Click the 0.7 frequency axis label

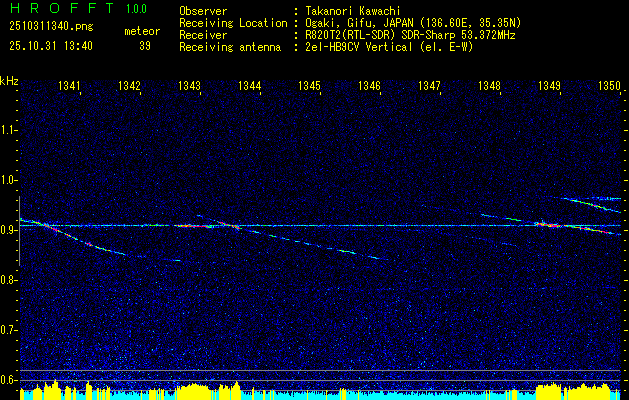point(9,329)
